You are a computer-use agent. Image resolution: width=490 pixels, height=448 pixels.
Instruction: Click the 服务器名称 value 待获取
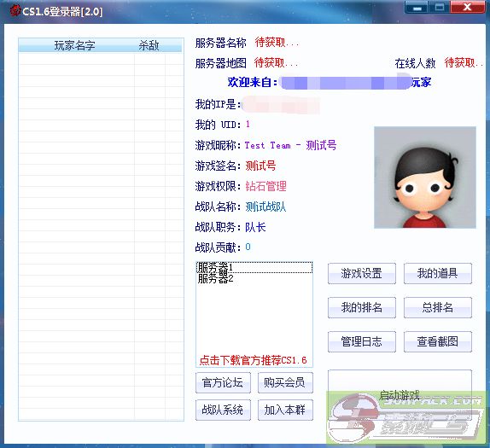click(277, 42)
